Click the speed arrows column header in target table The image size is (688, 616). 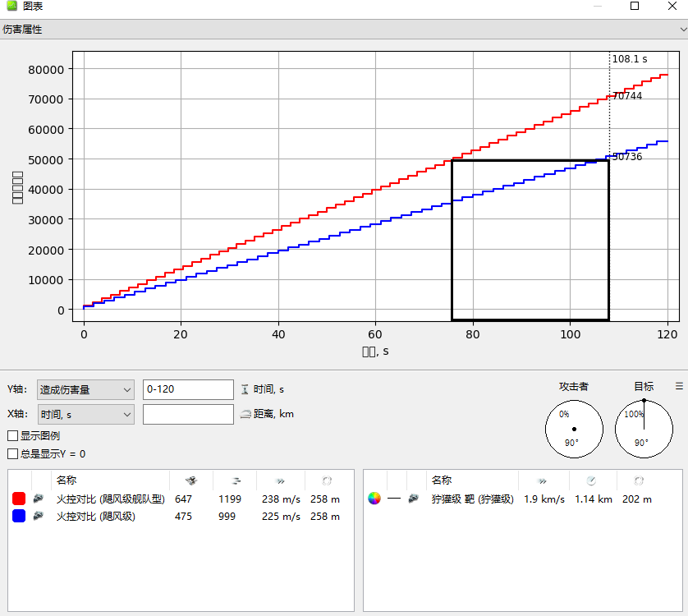542,480
